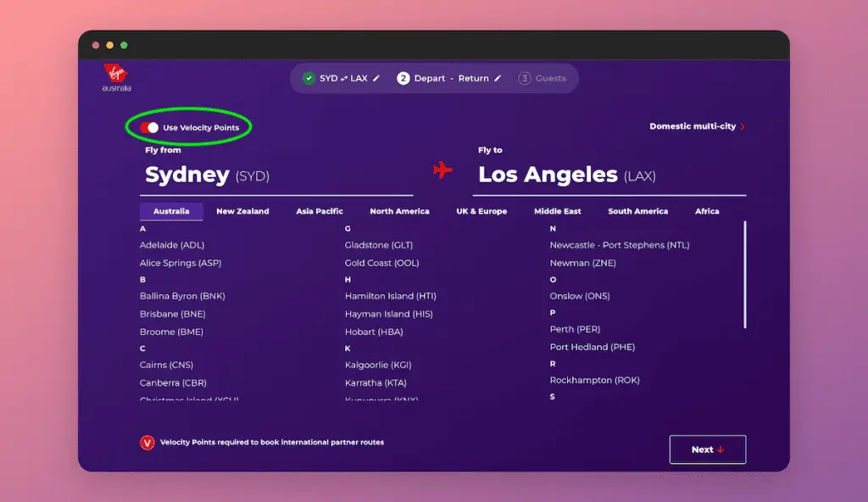Choose Perth (PER)
The height and width of the screenshot is (502, 868).
point(575,329)
